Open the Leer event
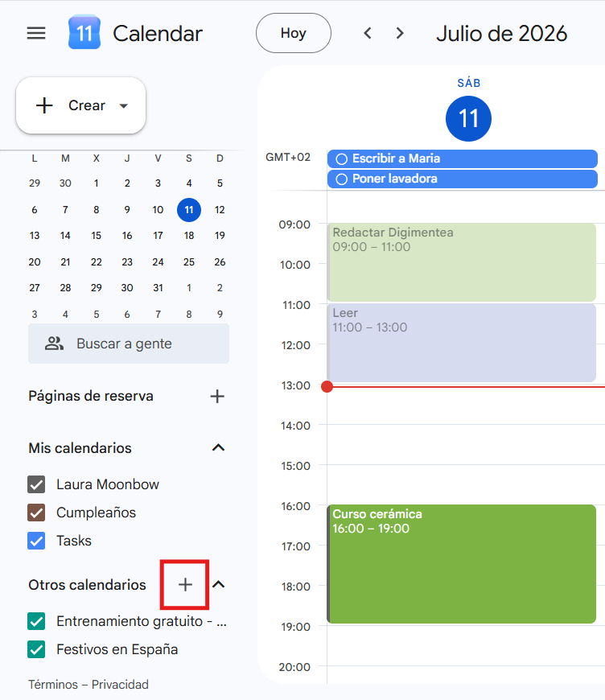Image resolution: width=605 pixels, height=700 pixels. pos(462,343)
